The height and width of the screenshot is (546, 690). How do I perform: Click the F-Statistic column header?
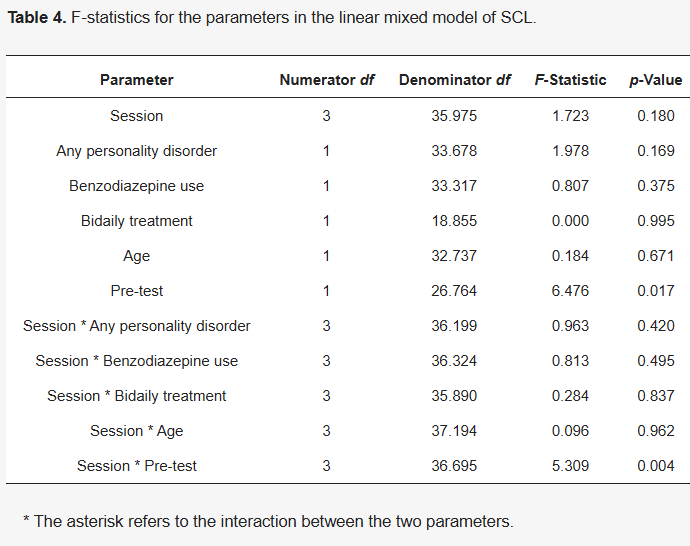(x=571, y=80)
